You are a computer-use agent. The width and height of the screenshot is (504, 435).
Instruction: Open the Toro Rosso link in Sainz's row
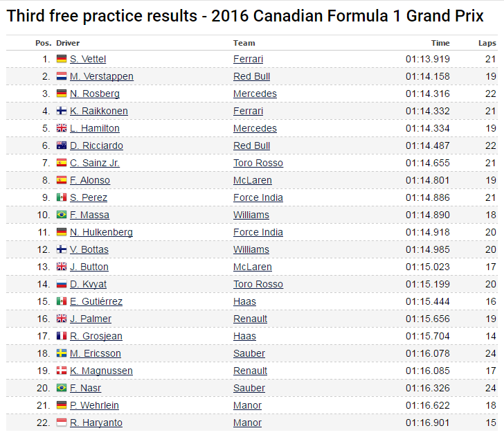point(258,163)
